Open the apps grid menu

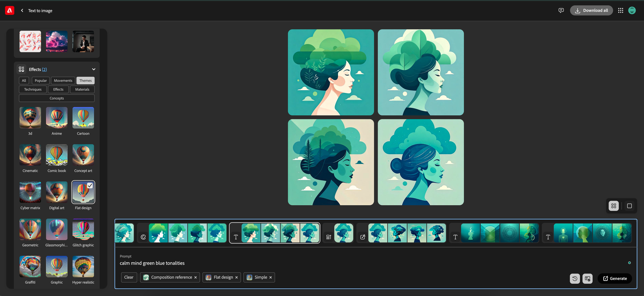coord(621,11)
